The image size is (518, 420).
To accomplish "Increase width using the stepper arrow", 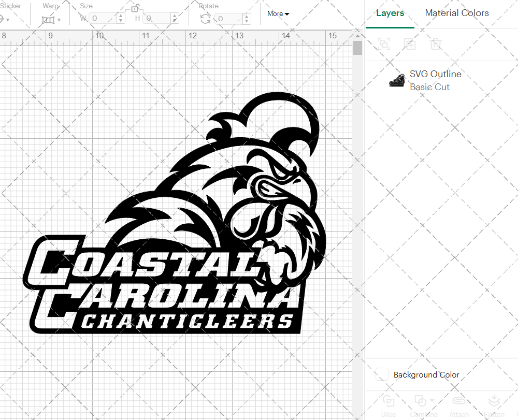I will coord(121,15).
